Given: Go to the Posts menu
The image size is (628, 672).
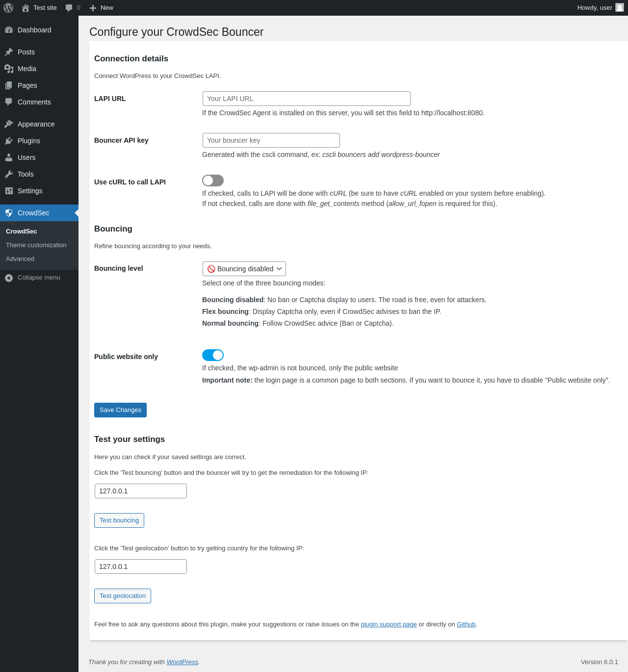Looking at the screenshot, I should point(39,52).
